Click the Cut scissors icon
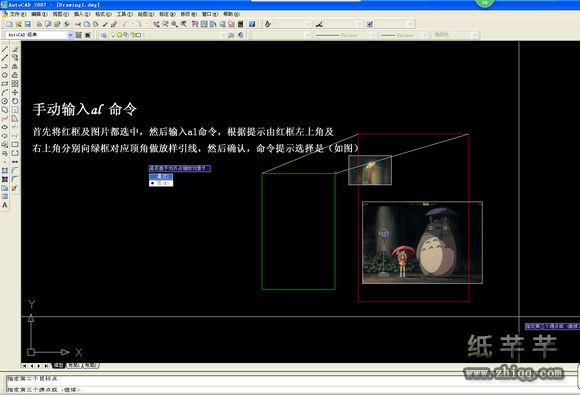Image resolution: width=580 pixels, height=395 pixels. [x=78, y=24]
